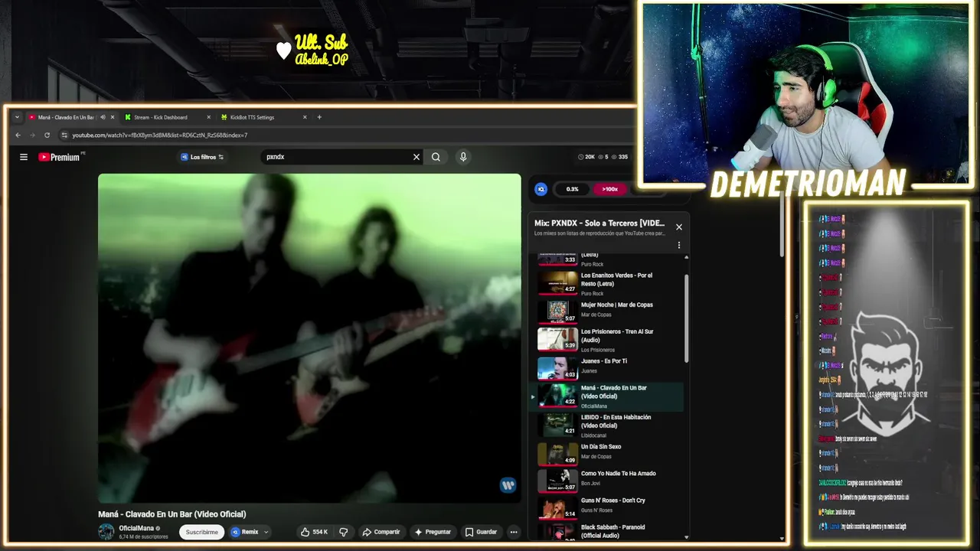Click the 0.3% stat pill

tap(572, 189)
